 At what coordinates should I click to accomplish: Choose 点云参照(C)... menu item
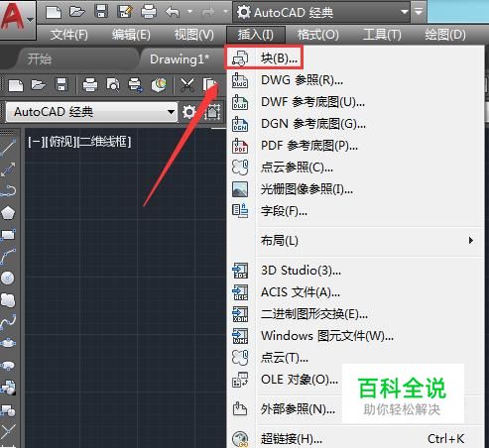coord(355,168)
